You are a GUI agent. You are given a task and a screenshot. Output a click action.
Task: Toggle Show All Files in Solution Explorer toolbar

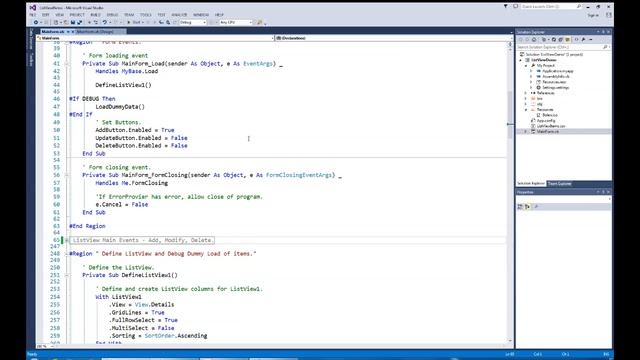coord(567,40)
